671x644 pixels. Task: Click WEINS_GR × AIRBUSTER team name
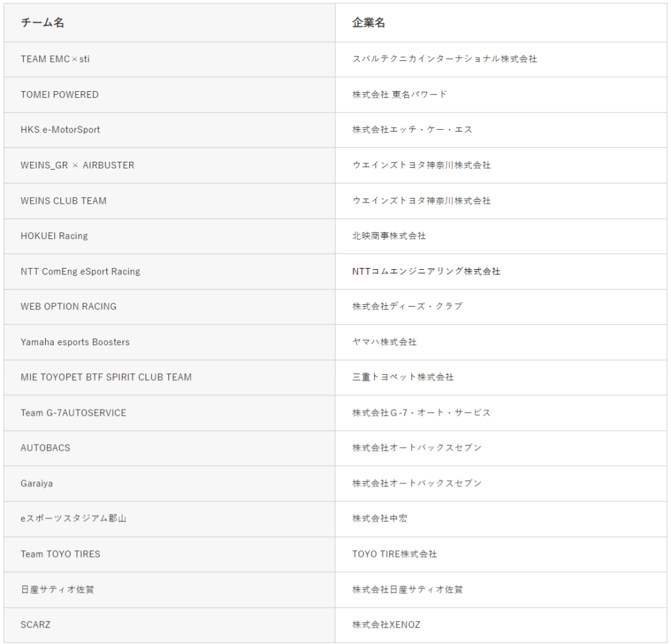pyautogui.click(x=77, y=165)
